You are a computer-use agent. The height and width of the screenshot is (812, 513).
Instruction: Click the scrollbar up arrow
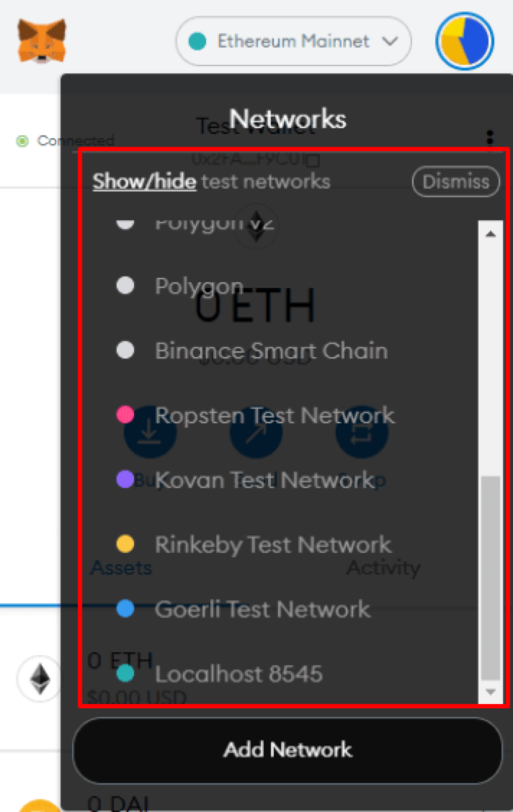(x=490, y=233)
